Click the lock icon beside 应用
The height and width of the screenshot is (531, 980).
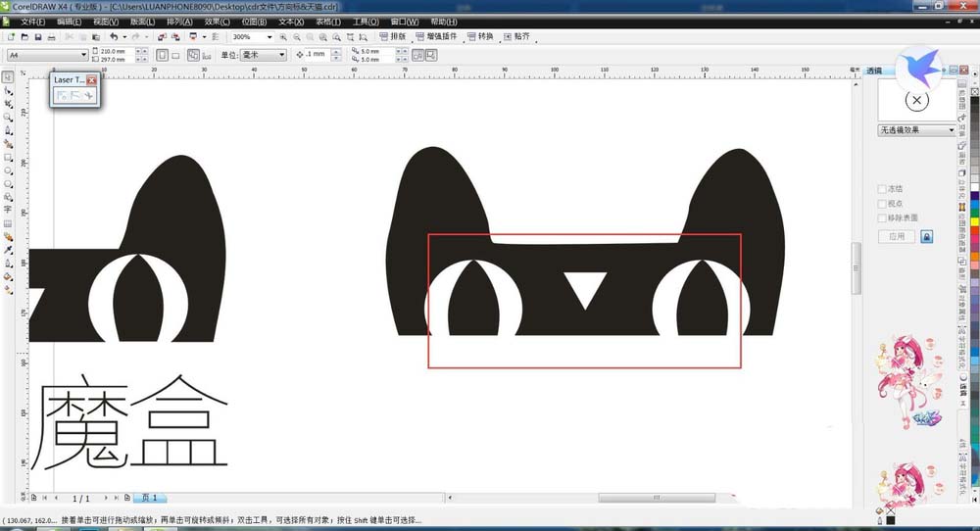(x=926, y=237)
